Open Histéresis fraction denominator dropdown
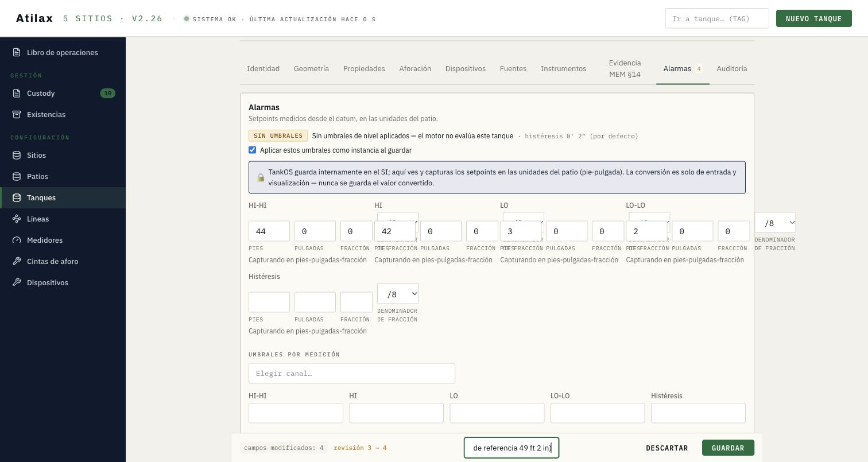This screenshot has height=462, width=868. (x=398, y=294)
